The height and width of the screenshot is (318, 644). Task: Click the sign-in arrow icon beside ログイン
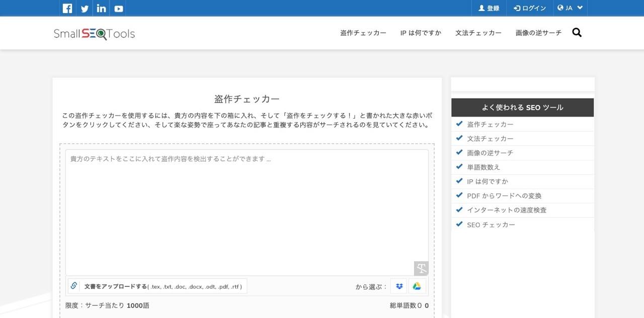pyautogui.click(x=517, y=8)
